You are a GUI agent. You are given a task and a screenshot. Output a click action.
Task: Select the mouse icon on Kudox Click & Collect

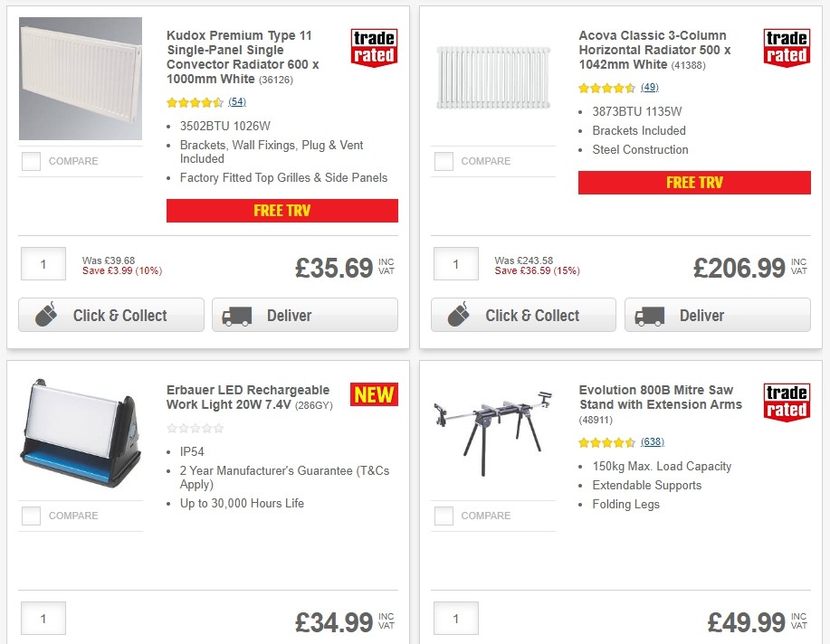click(x=47, y=316)
